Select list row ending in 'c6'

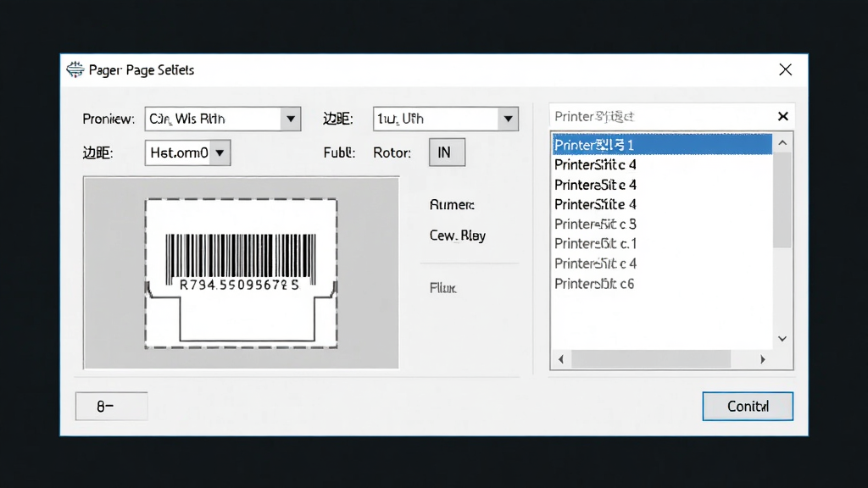(x=662, y=283)
